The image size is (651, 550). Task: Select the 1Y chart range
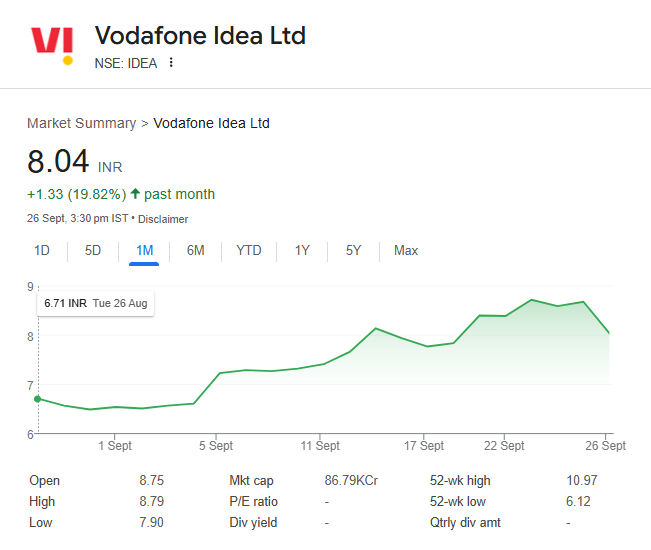point(302,251)
